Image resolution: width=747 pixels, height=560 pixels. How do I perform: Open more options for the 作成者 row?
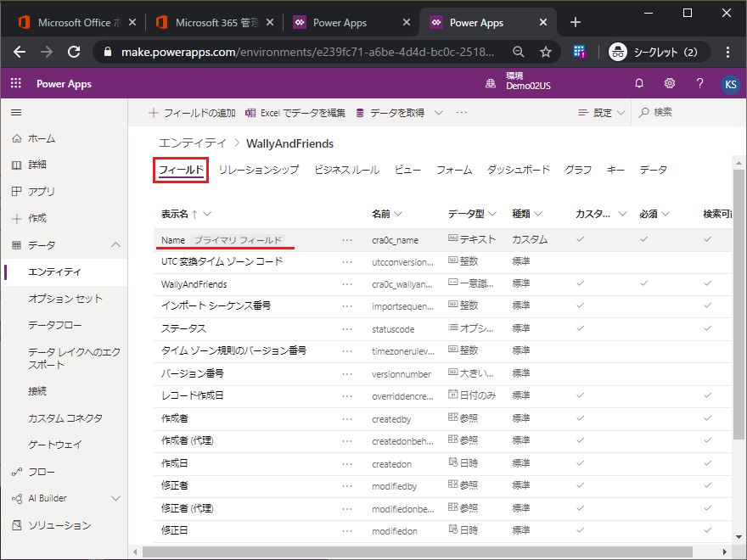(x=347, y=419)
